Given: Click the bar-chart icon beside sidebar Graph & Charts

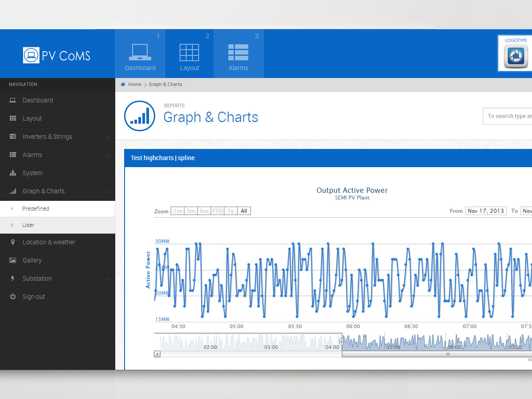Looking at the screenshot, I should (x=13, y=191).
